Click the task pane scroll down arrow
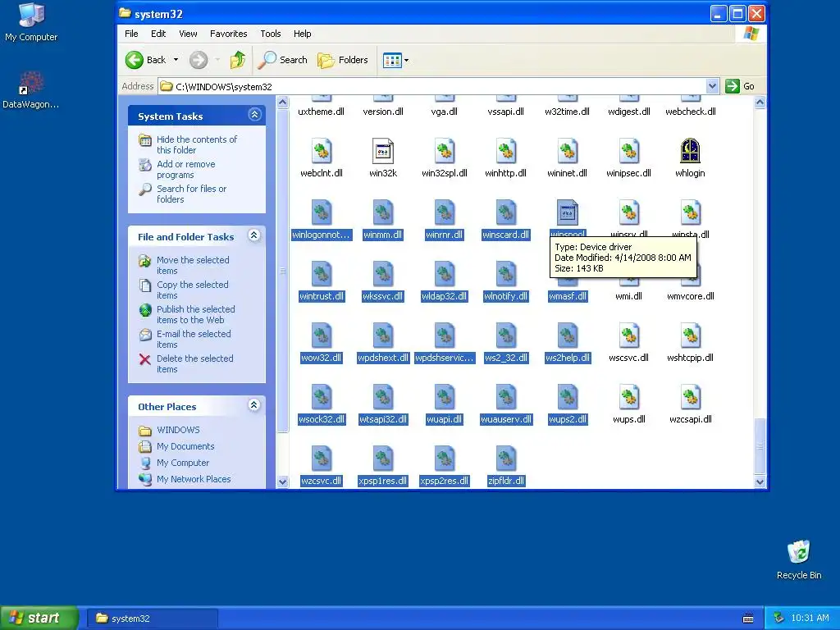This screenshot has height=630, width=840. (x=283, y=482)
